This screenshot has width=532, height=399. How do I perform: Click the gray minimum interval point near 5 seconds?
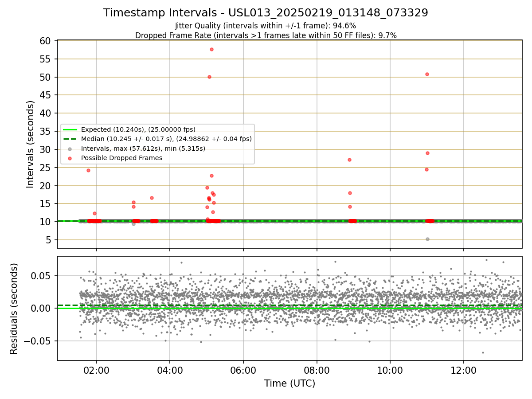(427, 239)
